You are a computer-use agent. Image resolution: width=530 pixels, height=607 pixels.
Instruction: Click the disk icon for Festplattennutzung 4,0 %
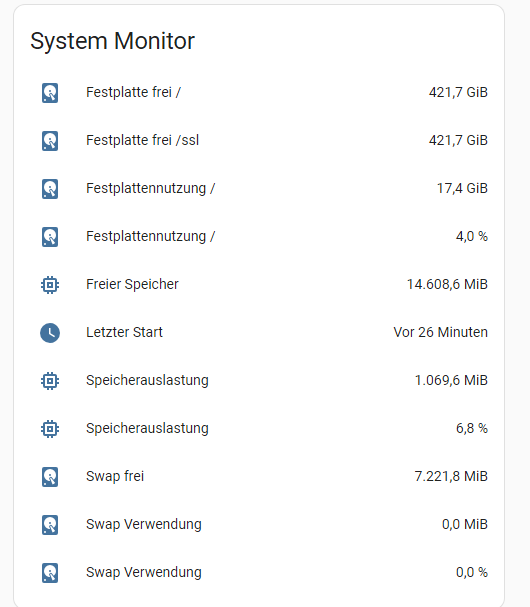point(50,237)
